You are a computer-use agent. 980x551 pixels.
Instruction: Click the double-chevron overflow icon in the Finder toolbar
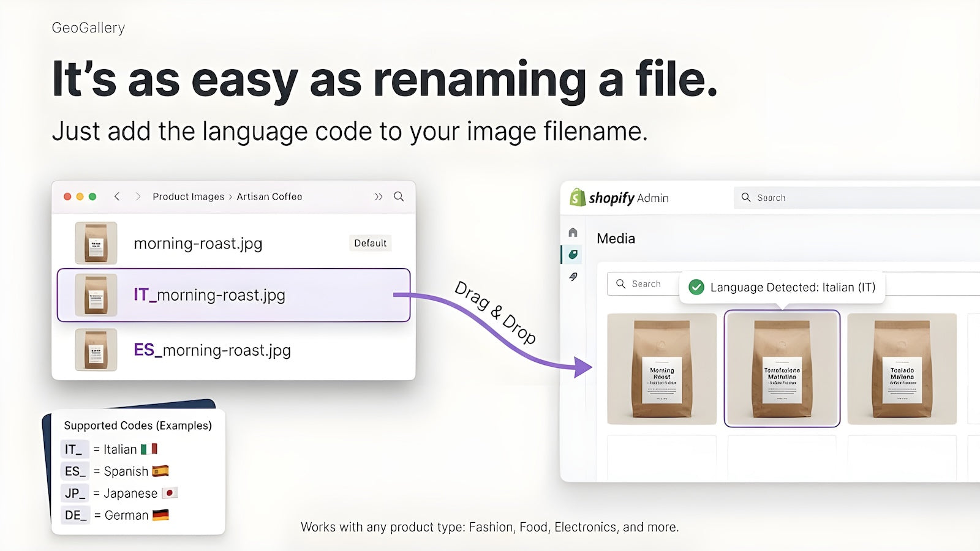point(379,197)
